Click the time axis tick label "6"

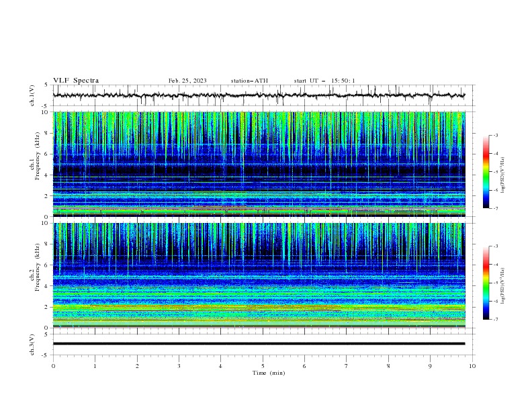point(304,366)
